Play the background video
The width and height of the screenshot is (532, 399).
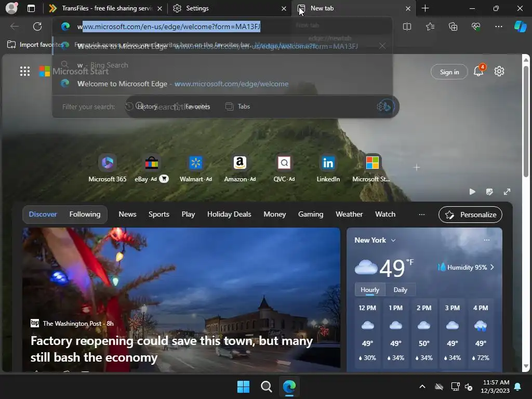[472, 192]
